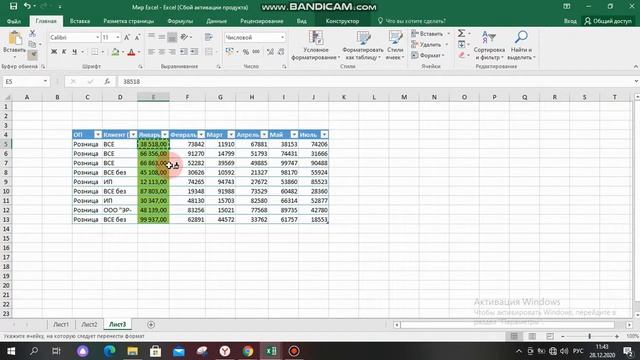Click the decrease indent icon
The width and height of the screenshot is (640, 360).
coord(184,52)
